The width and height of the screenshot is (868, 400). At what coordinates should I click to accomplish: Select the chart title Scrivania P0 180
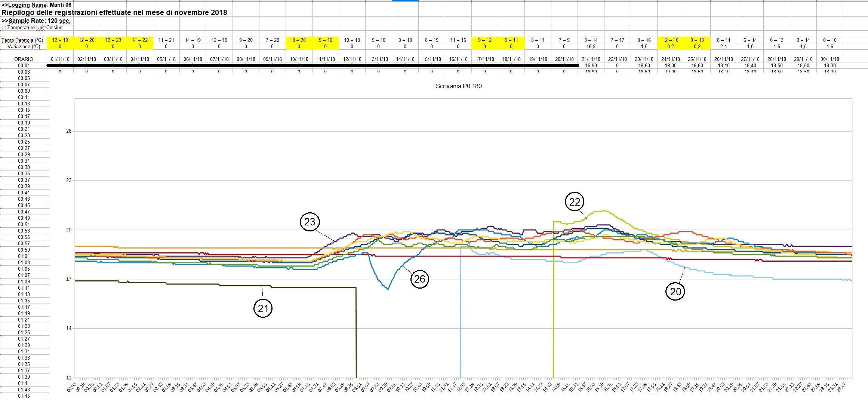point(458,86)
